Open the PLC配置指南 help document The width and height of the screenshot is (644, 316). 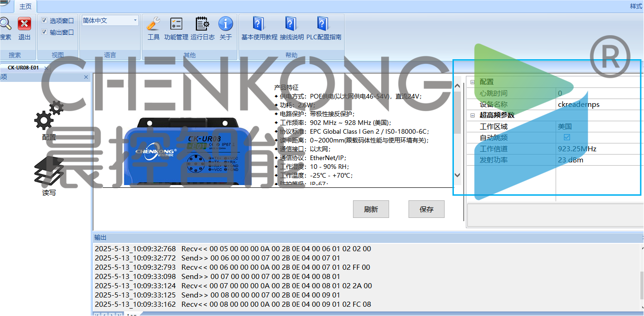pos(323,24)
